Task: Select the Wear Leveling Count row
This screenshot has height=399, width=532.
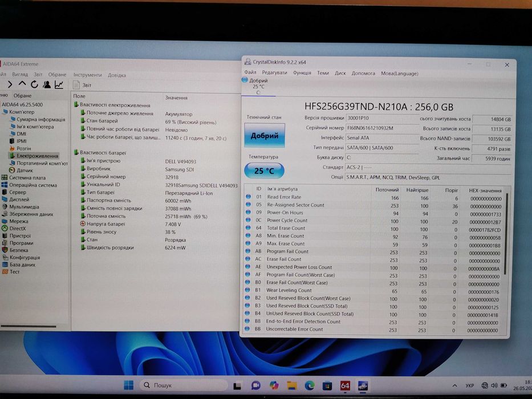Action: click(x=373, y=291)
